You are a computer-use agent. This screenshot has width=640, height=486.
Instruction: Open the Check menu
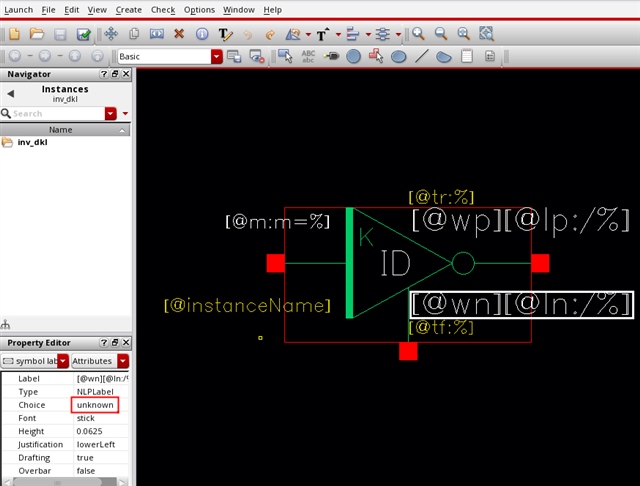[x=162, y=9]
